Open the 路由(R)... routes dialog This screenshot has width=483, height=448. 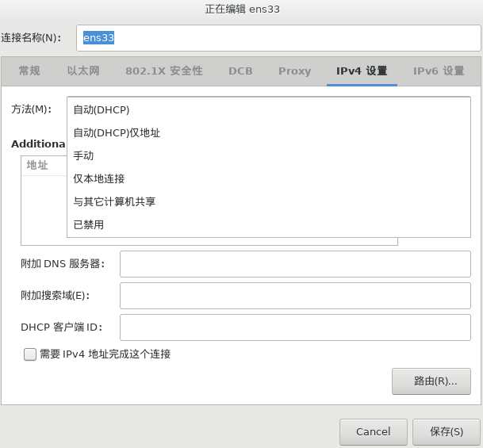coord(431,381)
